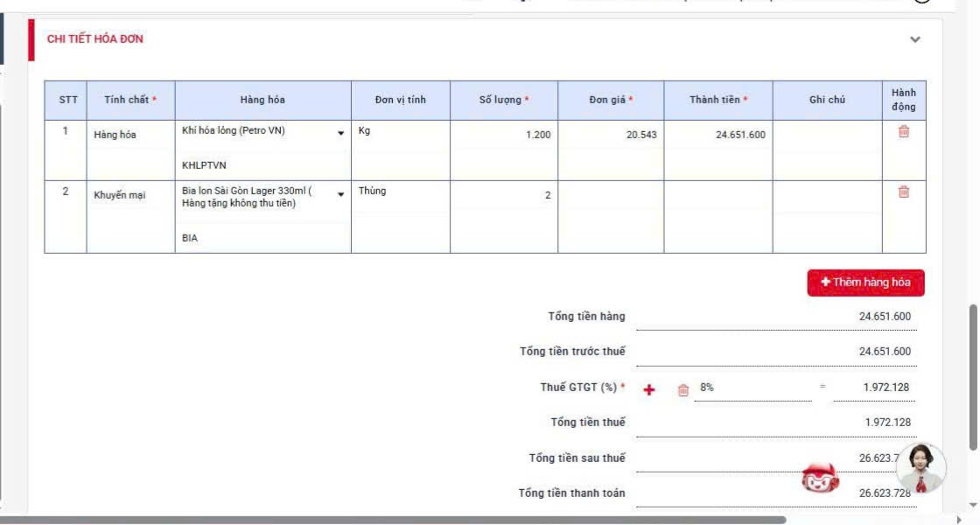Click the Thùng unit field in row 2
Viewport: 980px width, 525px height.
[400, 192]
